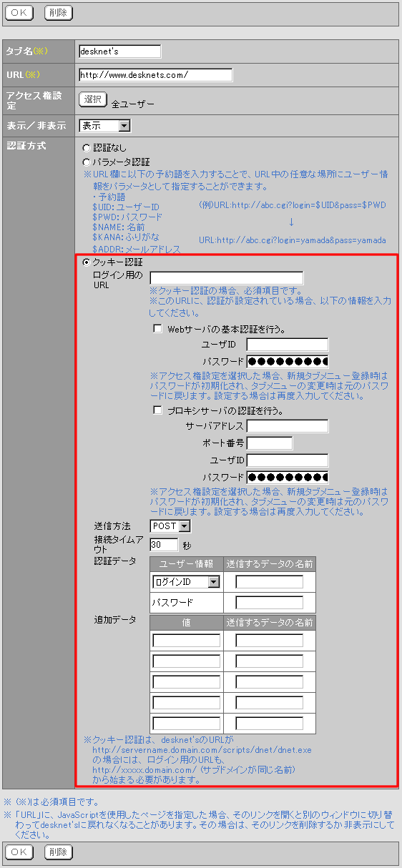Image resolution: width=402 pixels, height=868 pixels.
Task: Click the top OK button
Action: click(x=19, y=12)
